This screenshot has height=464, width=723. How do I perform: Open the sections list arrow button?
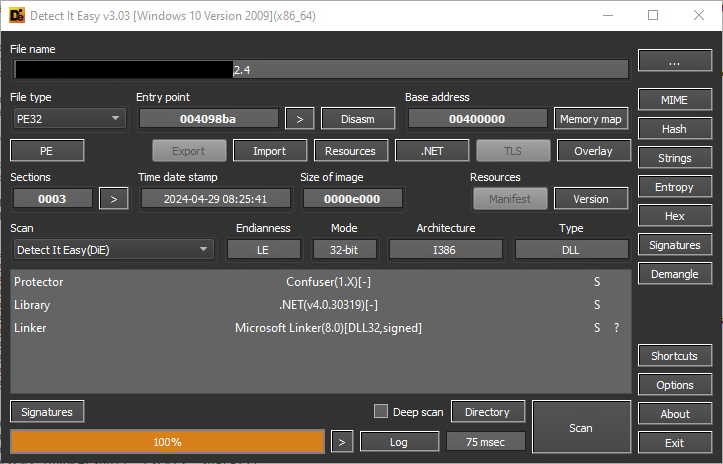point(114,199)
